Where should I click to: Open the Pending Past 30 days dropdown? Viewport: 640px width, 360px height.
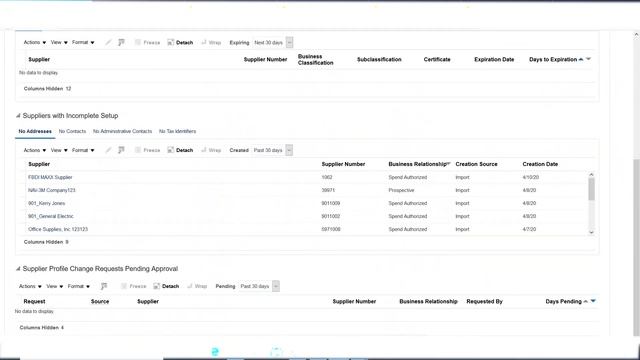point(276,287)
